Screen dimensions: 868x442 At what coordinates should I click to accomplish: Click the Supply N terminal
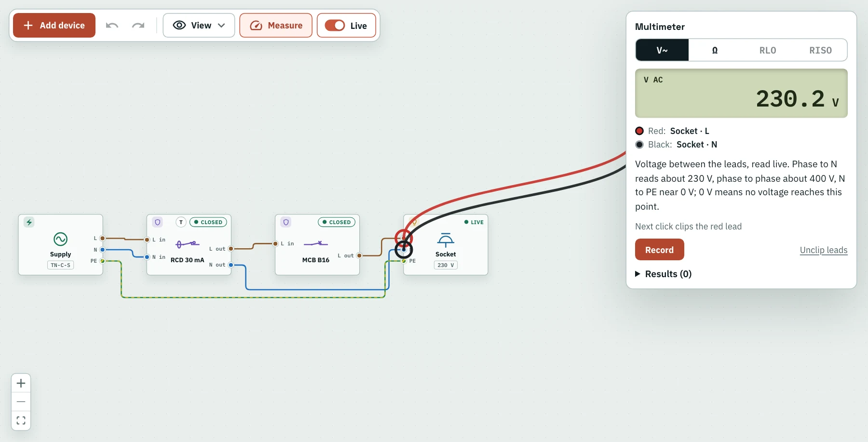tap(102, 250)
